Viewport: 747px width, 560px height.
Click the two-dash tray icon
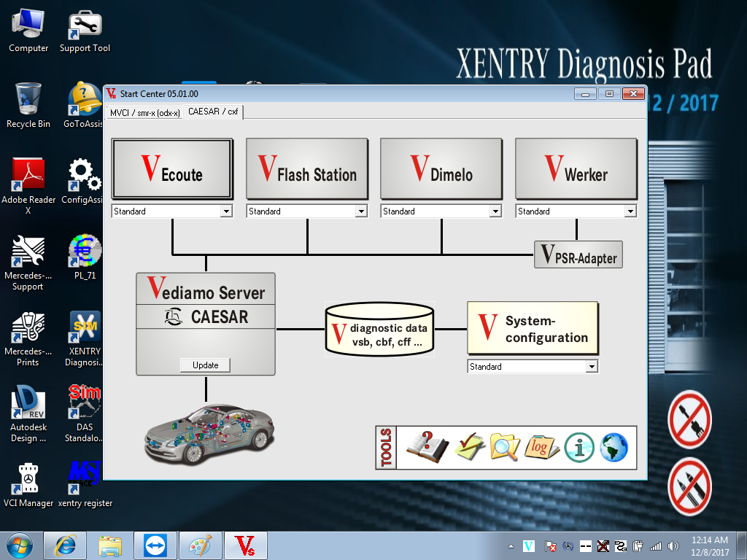coord(586,546)
